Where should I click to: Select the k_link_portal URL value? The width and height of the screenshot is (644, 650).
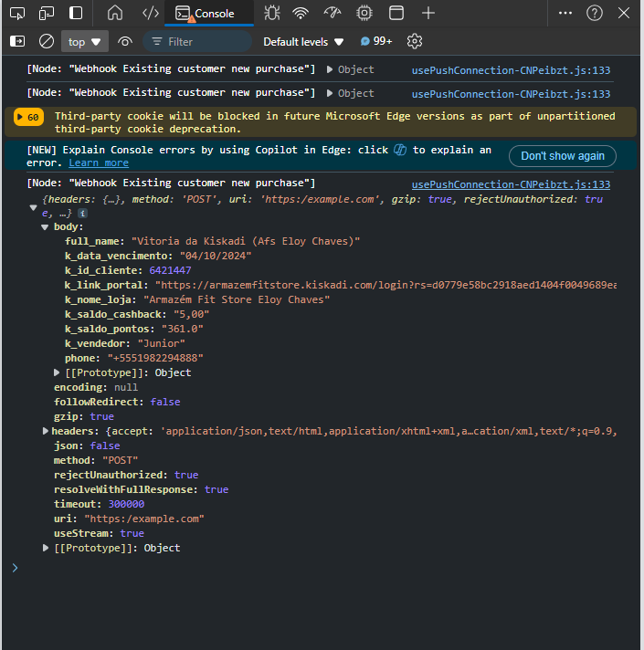pos(385,285)
